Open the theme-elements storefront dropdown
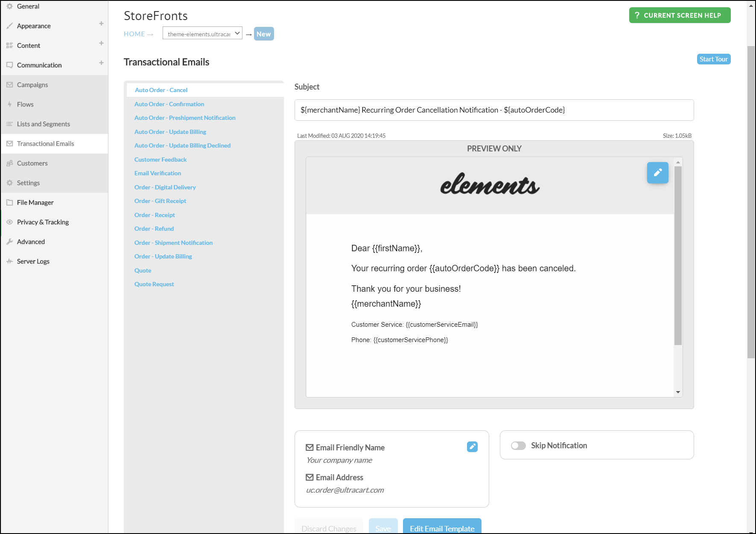The image size is (756, 534). pos(202,33)
